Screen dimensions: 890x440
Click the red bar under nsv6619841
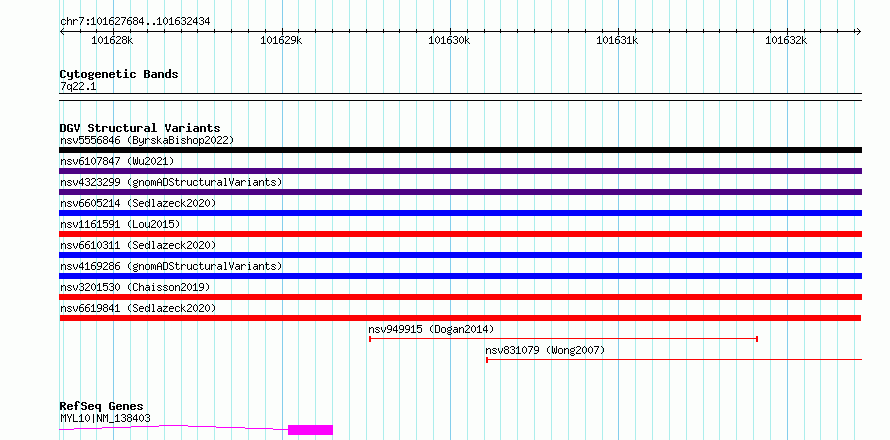coord(460,318)
